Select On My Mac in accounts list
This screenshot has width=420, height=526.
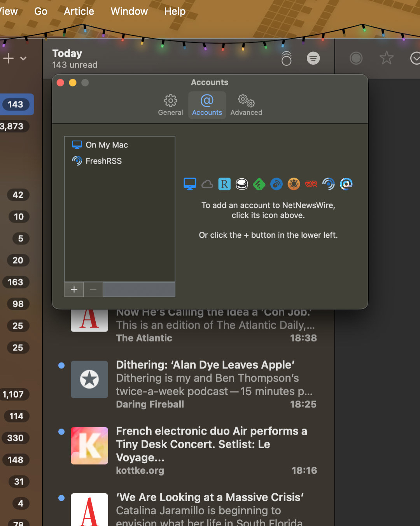click(107, 145)
